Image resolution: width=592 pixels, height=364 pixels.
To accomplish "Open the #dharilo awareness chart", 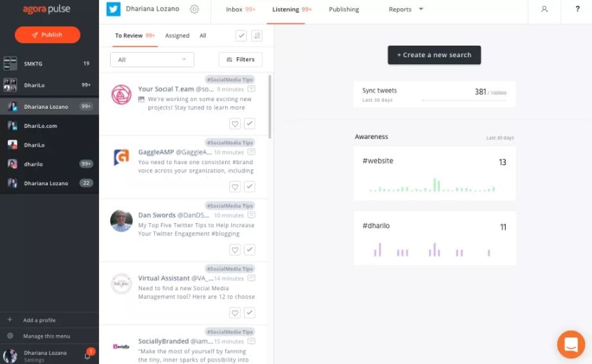I will coord(434,239).
